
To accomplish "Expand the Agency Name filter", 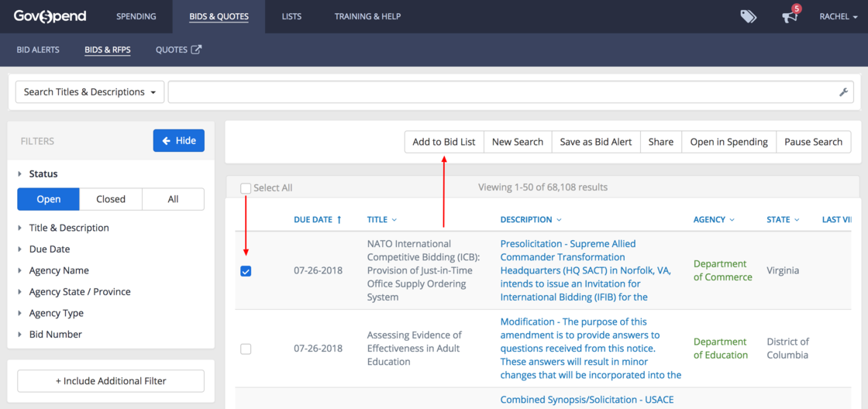I will tap(59, 270).
